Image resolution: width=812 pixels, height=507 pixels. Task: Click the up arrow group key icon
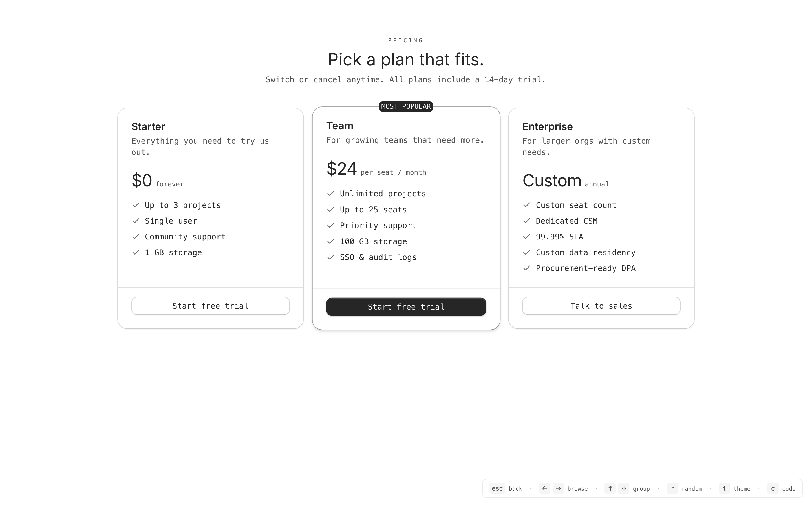click(x=610, y=489)
